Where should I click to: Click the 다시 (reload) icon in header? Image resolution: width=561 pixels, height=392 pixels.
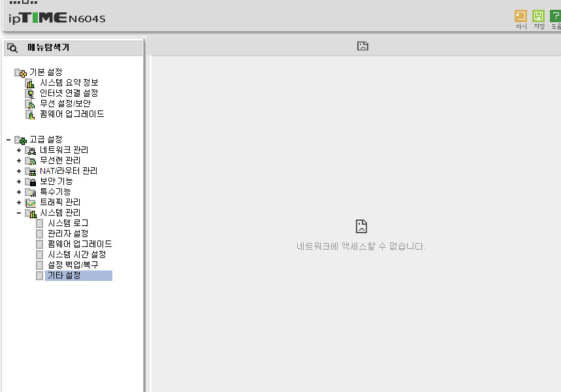pyautogui.click(x=521, y=16)
